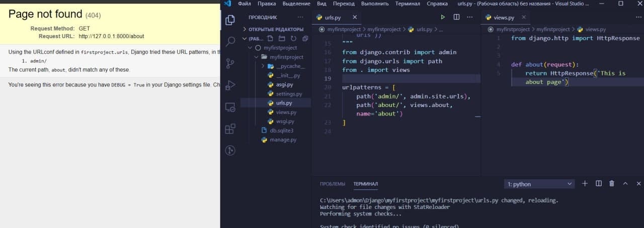This screenshot has height=228, width=644.
Task: Open the Run and Debug view
Action: [x=230, y=85]
